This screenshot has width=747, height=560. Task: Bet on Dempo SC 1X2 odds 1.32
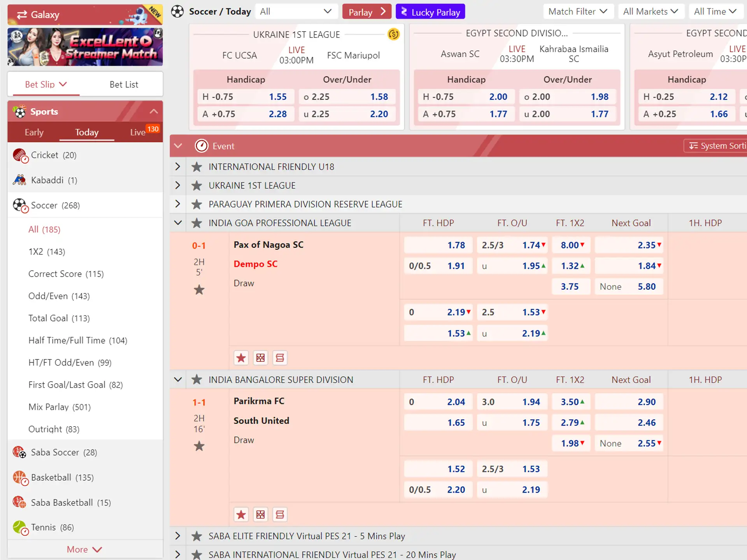click(571, 266)
